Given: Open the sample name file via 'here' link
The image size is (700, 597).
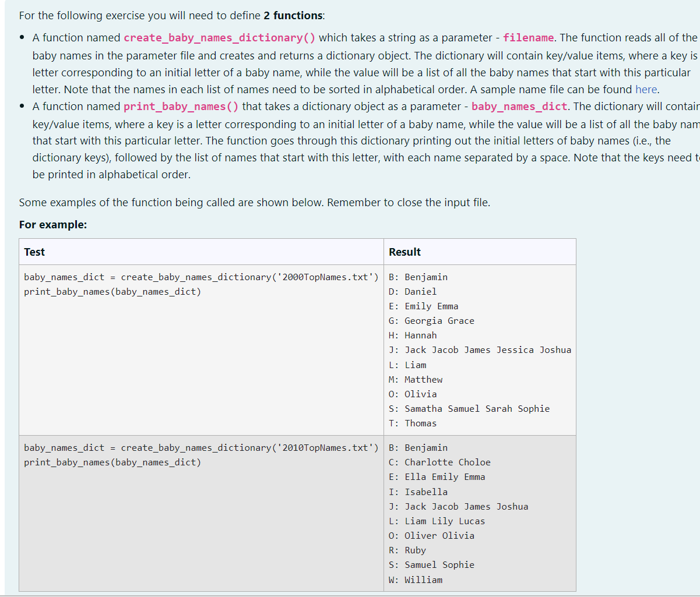Looking at the screenshot, I should pyautogui.click(x=646, y=89).
